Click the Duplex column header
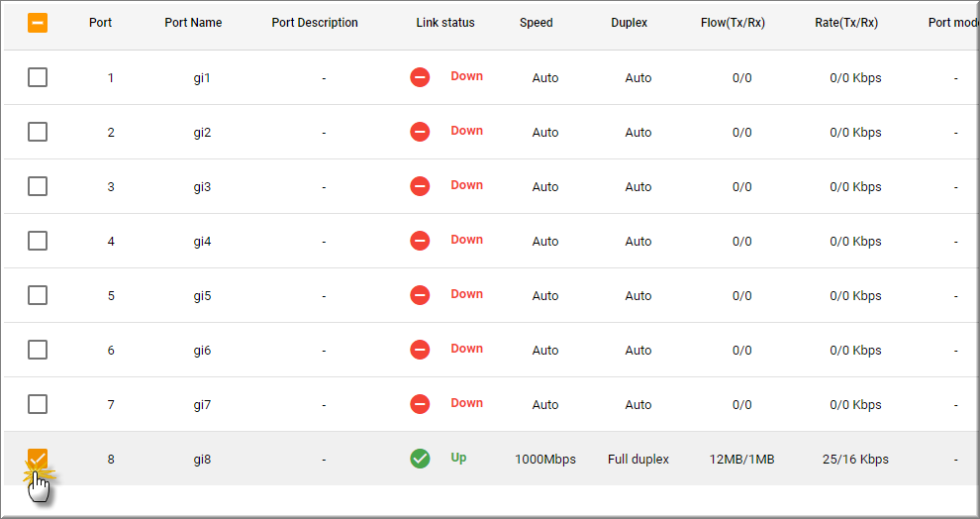The width and height of the screenshot is (980, 519). click(629, 23)
